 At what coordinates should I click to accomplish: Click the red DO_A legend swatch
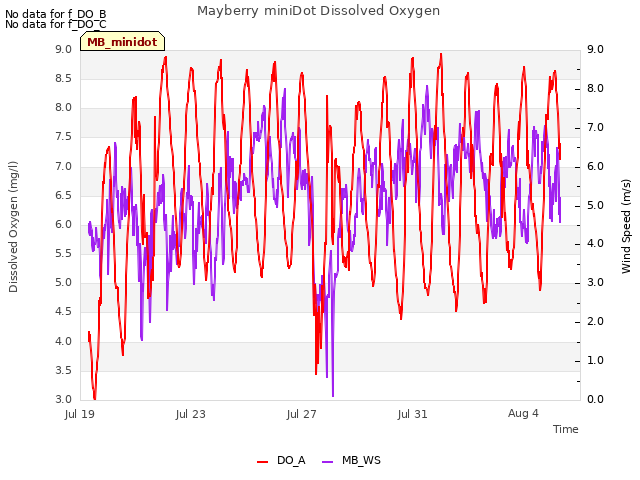click(x=262, y=461)
